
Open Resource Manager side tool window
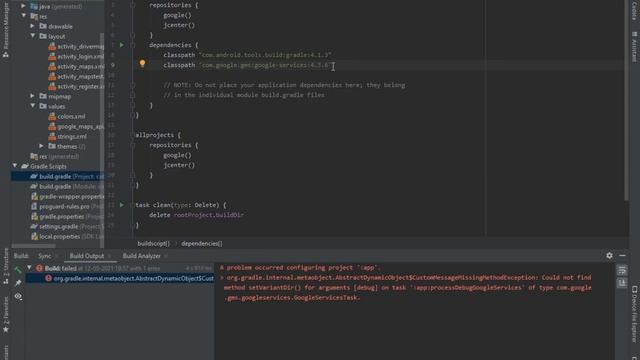click(x=6, y=31)
